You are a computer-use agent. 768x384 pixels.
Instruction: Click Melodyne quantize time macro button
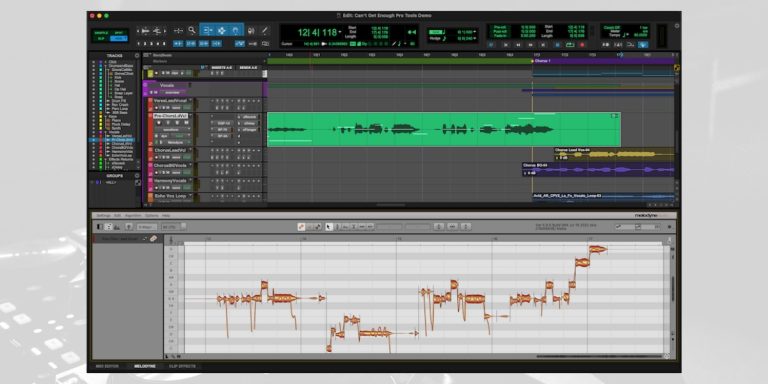pyautogui.click(x=453, y=227)
